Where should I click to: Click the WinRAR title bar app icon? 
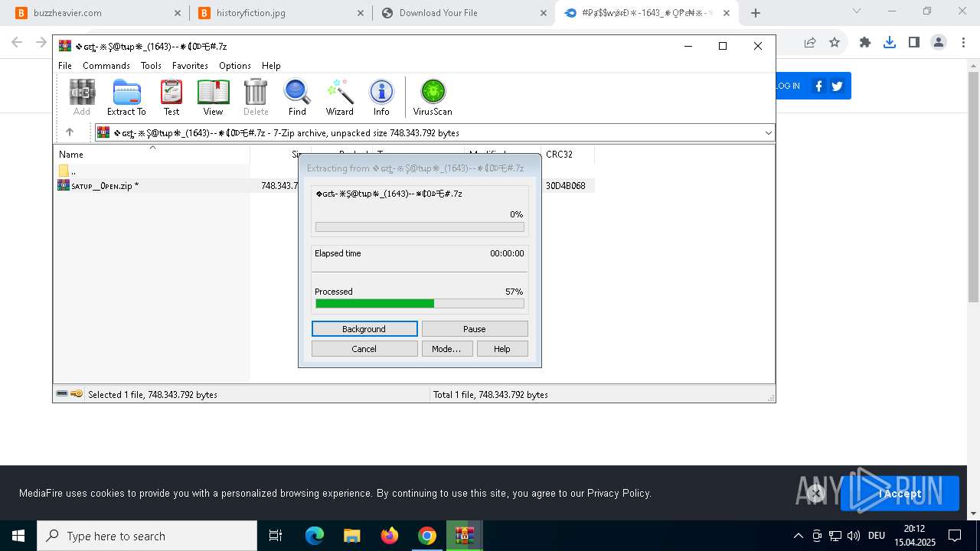[65, 46]
